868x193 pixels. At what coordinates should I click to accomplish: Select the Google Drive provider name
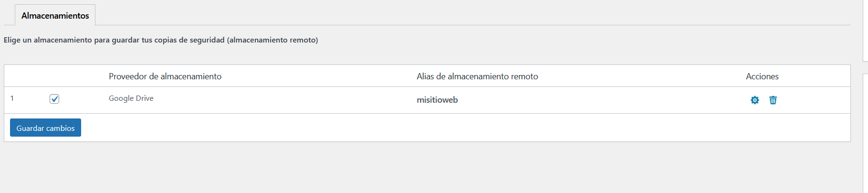131,98
